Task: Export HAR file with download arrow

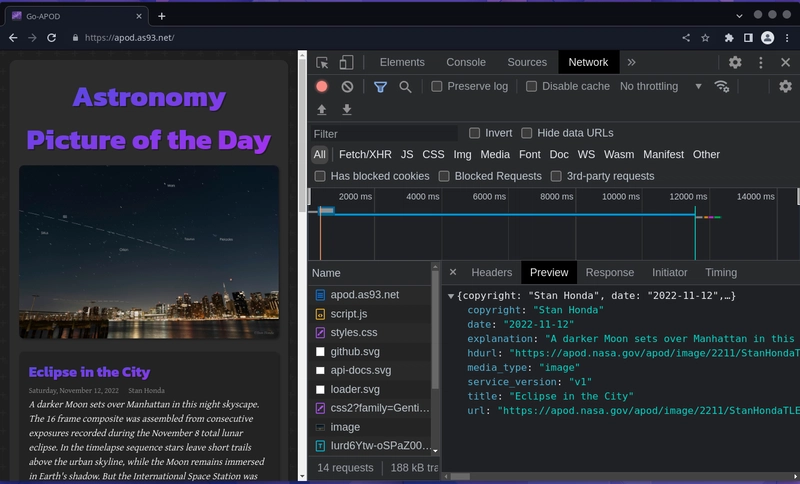Action: point(347,110)
